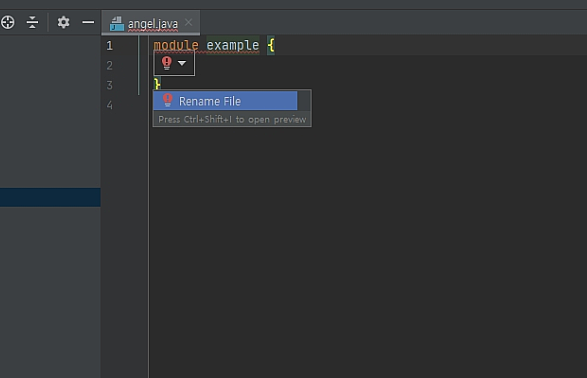Viewport: 587px width, 378px height.
Task: Close the angel.java tab
Action: [x=189, y=22]
